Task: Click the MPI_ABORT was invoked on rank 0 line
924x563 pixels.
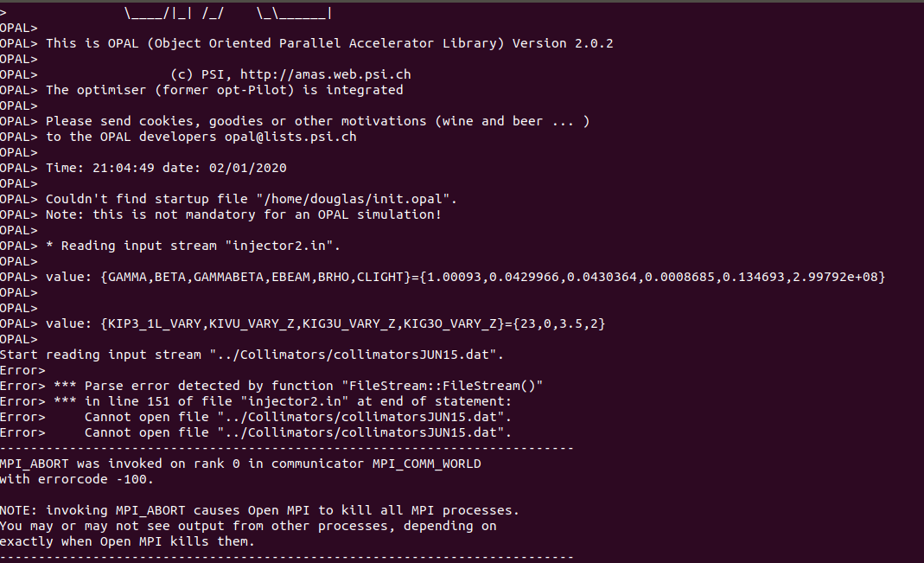Action: point(240,464)
